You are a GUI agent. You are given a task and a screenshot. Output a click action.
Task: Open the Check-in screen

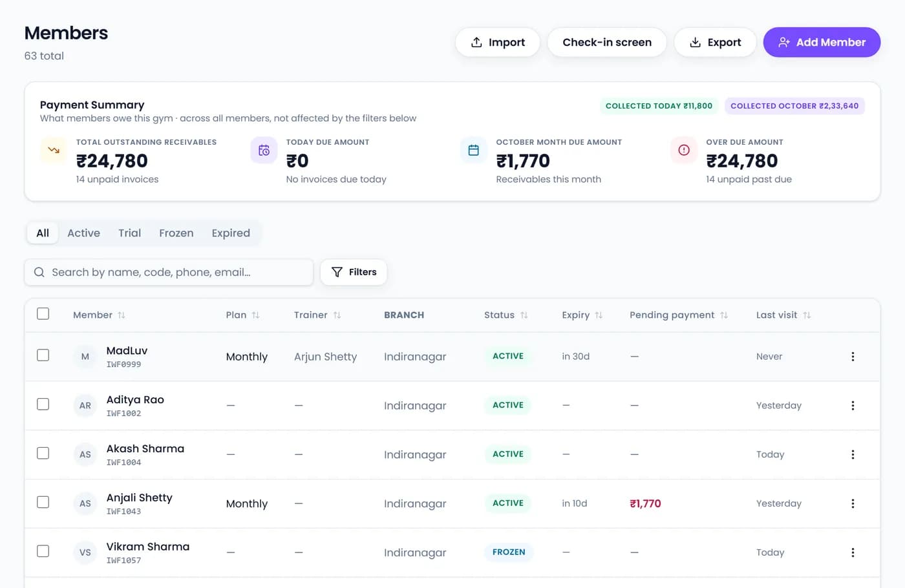click(x=607, y=42)
